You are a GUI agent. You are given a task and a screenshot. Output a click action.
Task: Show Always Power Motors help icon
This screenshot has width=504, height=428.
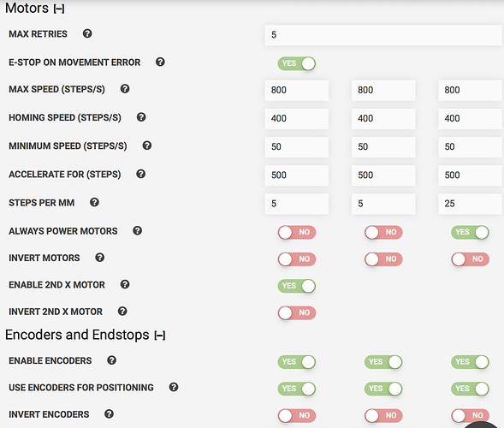pos(137,230)
